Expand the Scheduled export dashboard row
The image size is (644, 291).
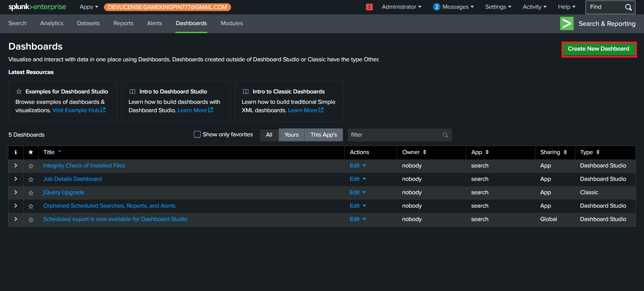pos(16,219)
